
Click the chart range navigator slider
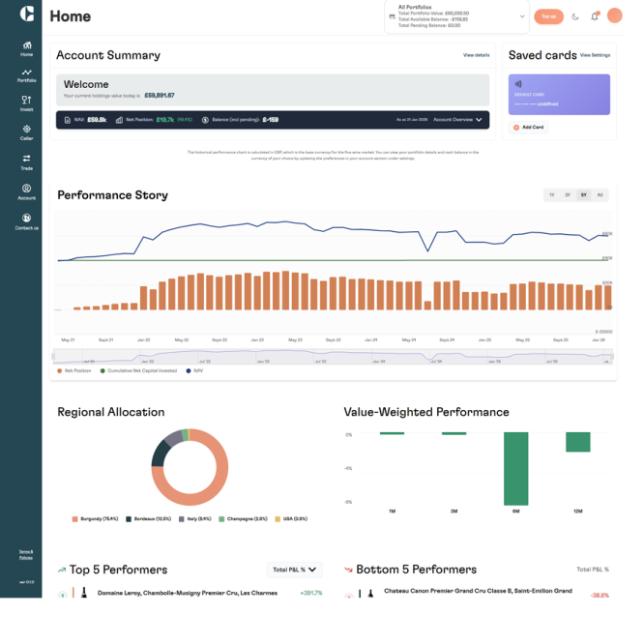[333, 357]
